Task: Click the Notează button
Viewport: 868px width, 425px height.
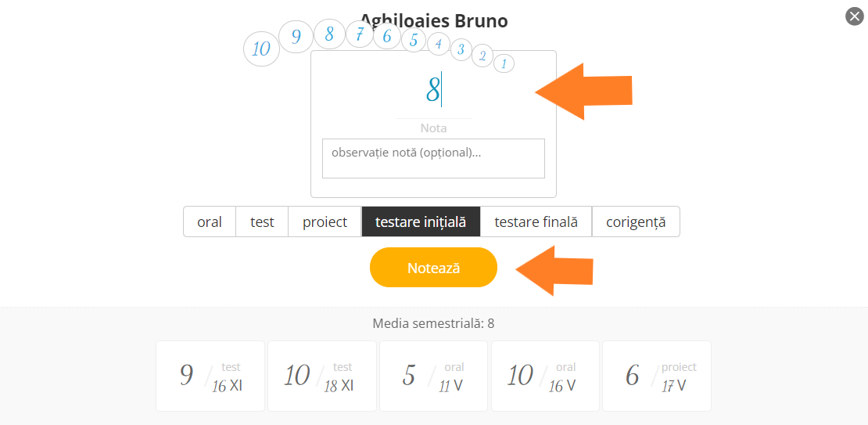Action: click(433, 267)
